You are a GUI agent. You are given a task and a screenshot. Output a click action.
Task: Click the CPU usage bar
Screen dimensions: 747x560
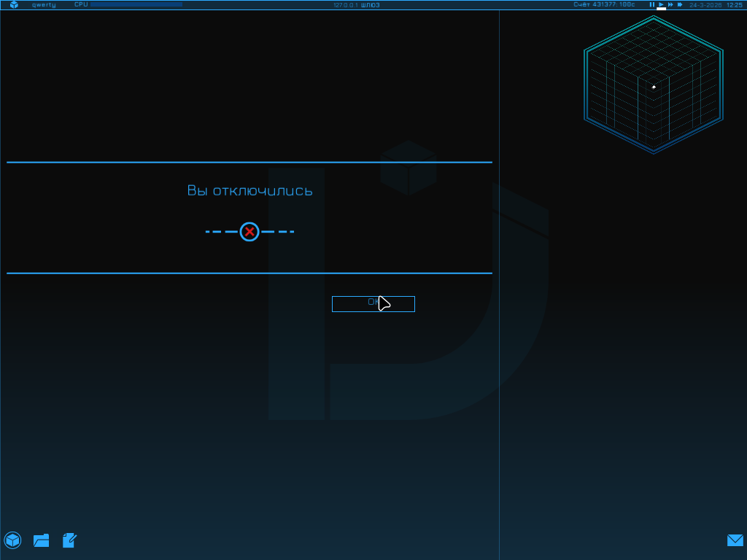136,4
